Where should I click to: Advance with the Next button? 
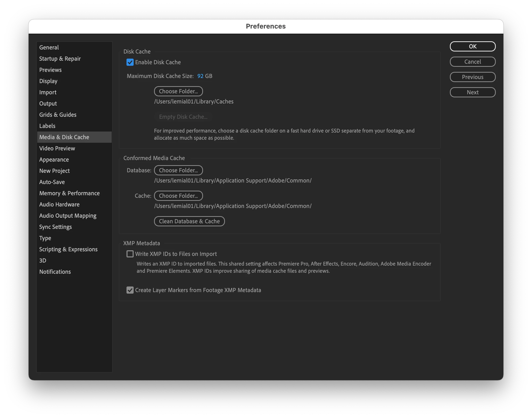[472, 92]
